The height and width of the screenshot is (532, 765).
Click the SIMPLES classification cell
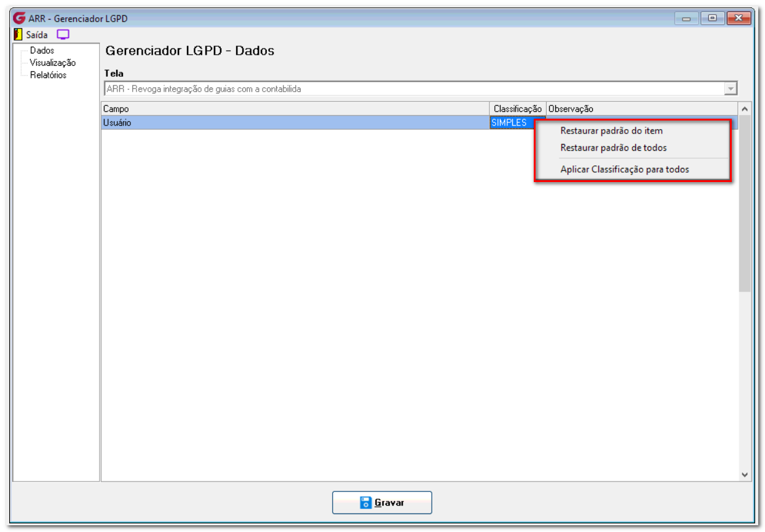[517, 122]
